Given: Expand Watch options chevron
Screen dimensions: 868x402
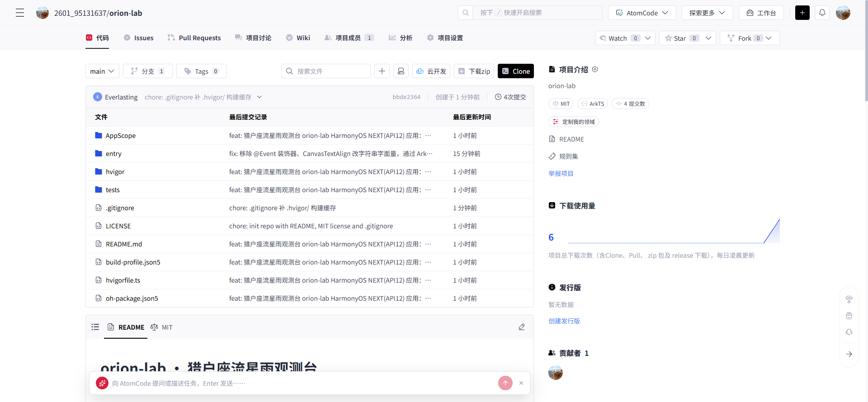Looking at the screenshot, I should (x=648, y=38).
